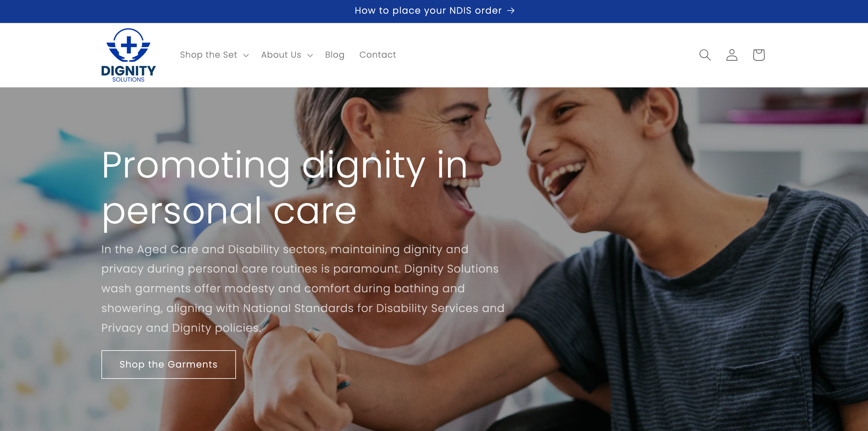
Task: Expand the chevron beside About Us
Action: (x=310, y=56)
